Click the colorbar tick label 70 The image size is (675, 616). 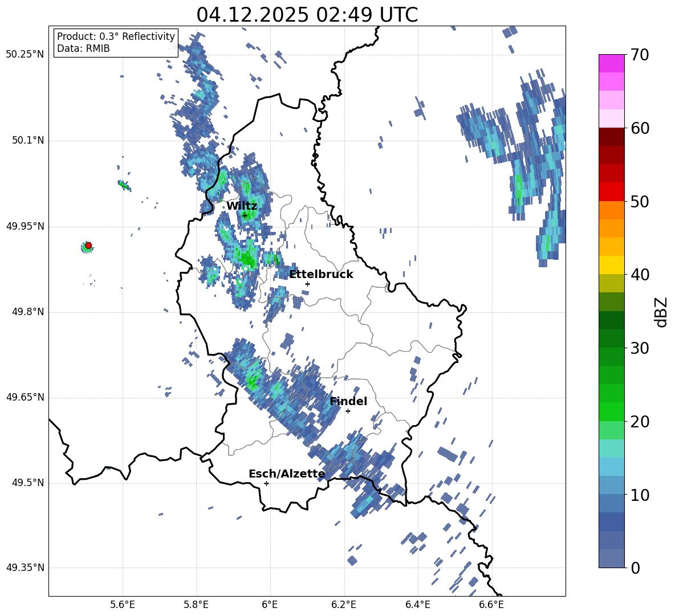click(640, 55)
